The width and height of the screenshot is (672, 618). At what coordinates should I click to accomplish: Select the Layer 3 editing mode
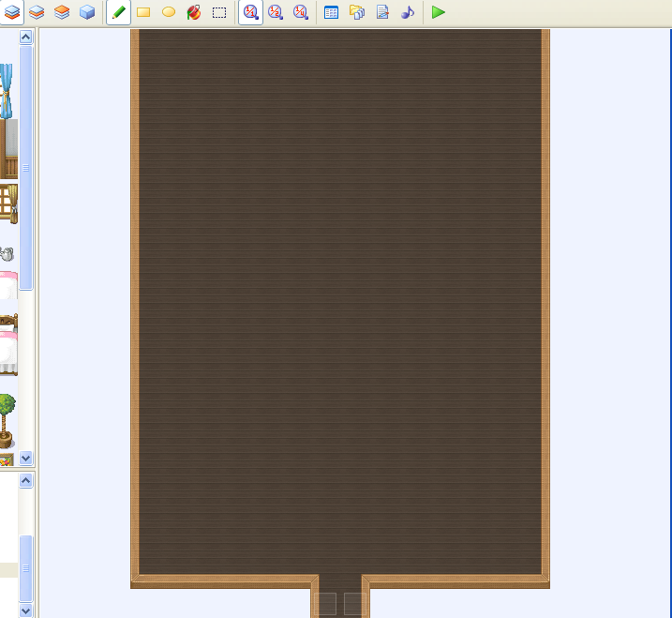62,12
